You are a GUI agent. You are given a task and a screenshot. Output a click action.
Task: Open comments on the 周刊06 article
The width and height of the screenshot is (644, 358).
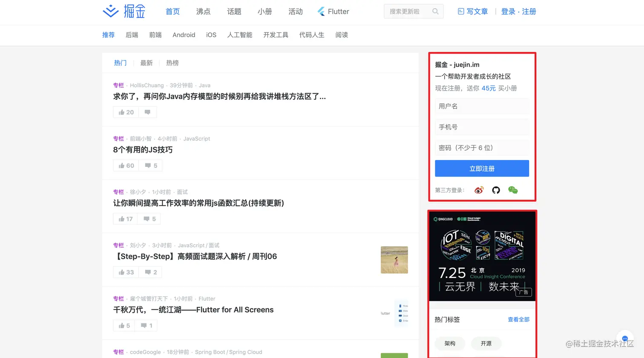click(150, 272)
